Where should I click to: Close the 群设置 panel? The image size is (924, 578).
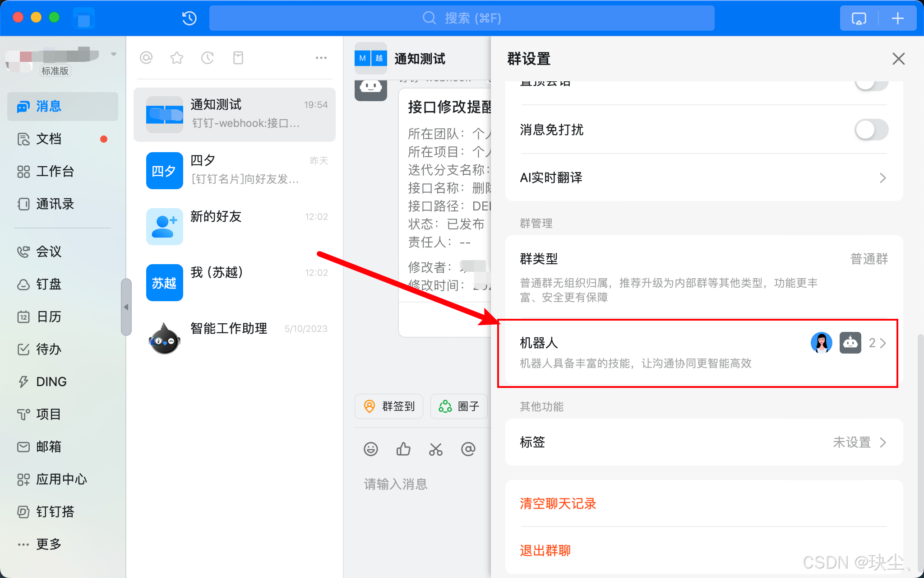point(898,59)
